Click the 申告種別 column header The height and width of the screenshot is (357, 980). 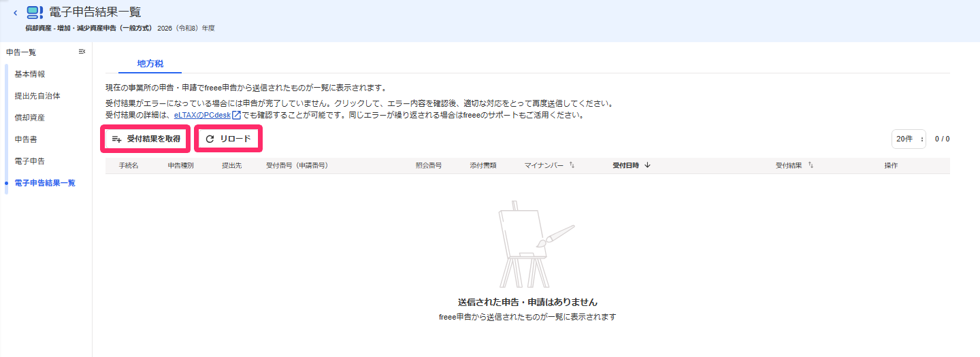[x=181, y=165]
